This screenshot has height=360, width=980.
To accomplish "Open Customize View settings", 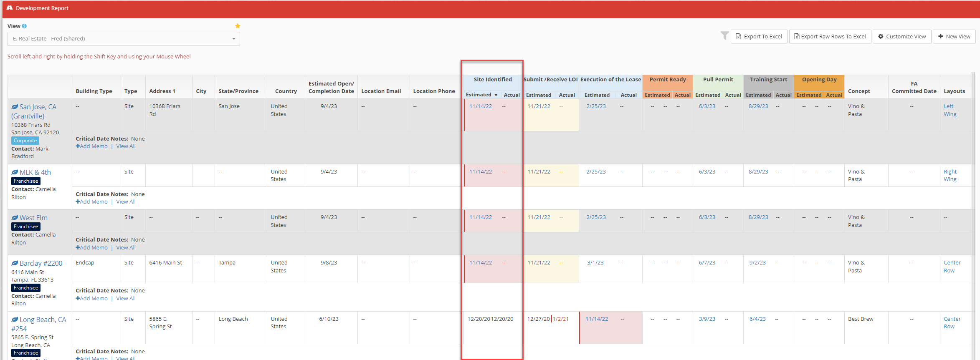I will 902,37.
